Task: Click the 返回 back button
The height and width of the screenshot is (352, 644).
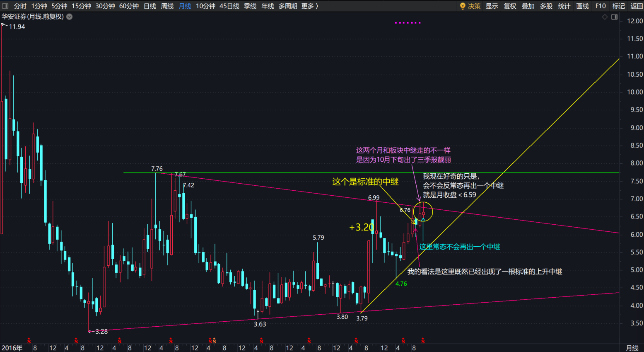Action: (x=637, y=6)
